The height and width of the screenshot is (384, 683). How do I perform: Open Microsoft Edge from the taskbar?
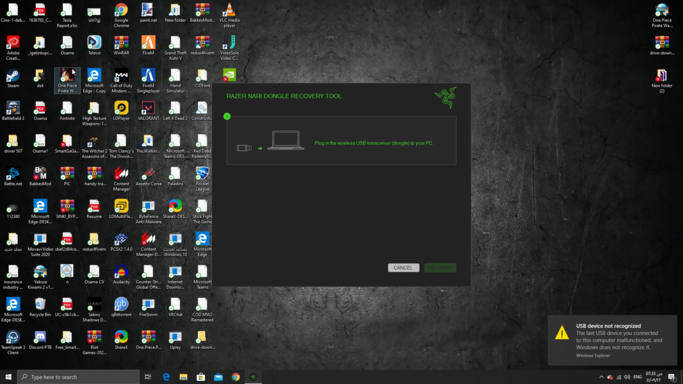pos(166,377)
